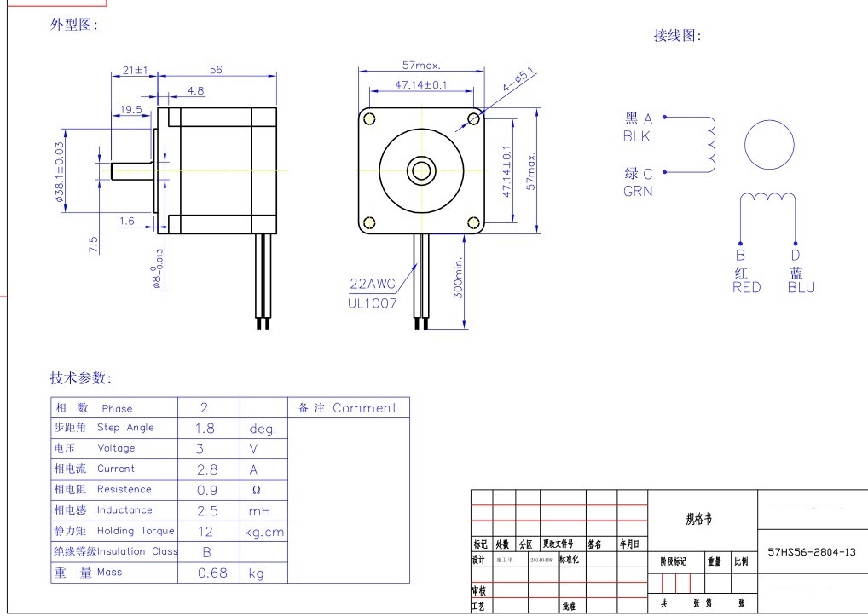Select the 56 body length dimension
The width and height of the screenshot is (868, 616).
point(216,70)
